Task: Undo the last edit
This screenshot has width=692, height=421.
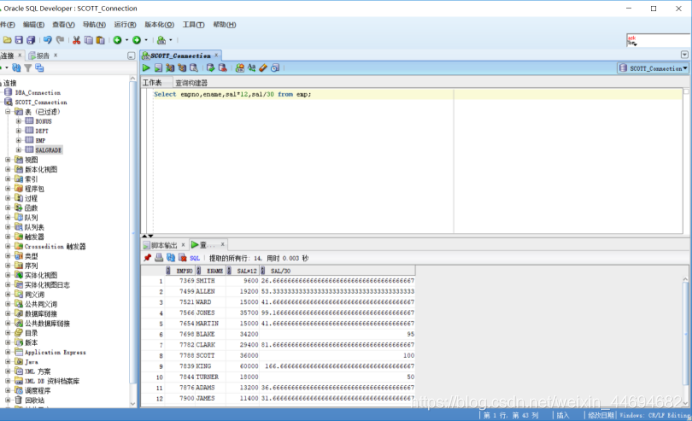Action: point(47,40)
